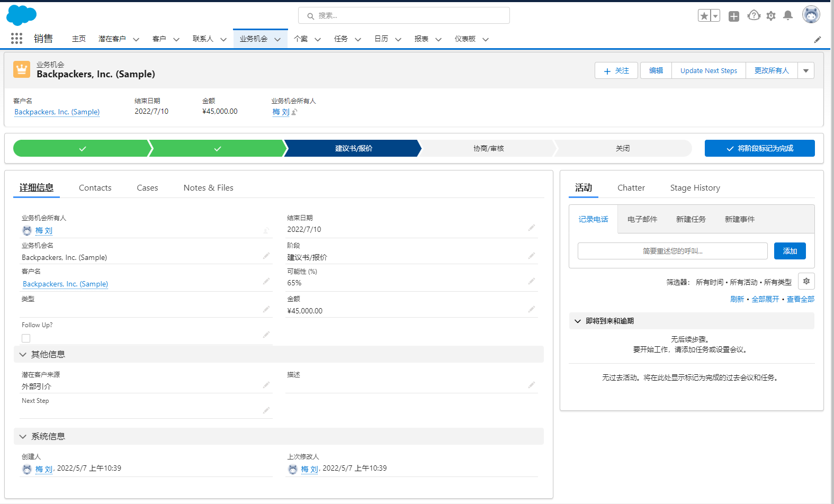Image resolution: width=834 pixels, height=504 pixels.
Task: Open the Stage History tab
Action: pyautogui.click(x=695, y=187)
